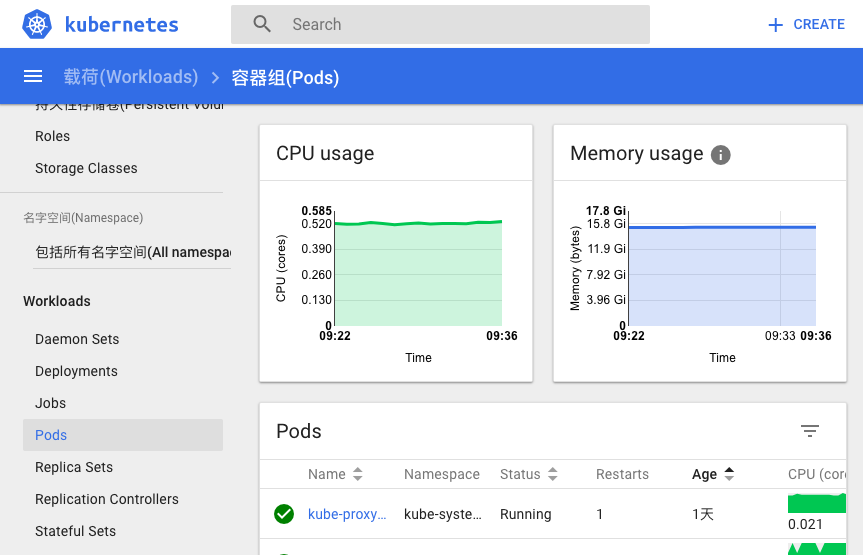Screen dimensions: 863x555
Task: Click the Pods card title
Action: point(299,431)
